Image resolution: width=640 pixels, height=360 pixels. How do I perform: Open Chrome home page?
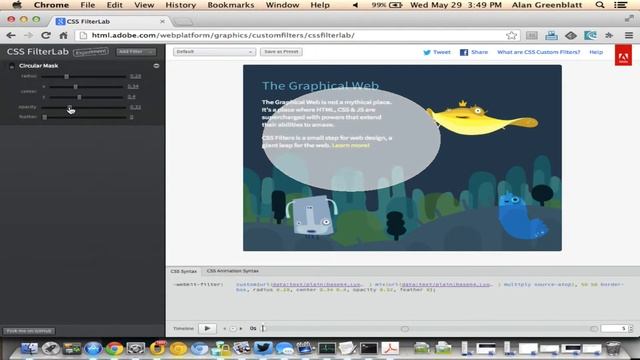click(x=63, y=36)
